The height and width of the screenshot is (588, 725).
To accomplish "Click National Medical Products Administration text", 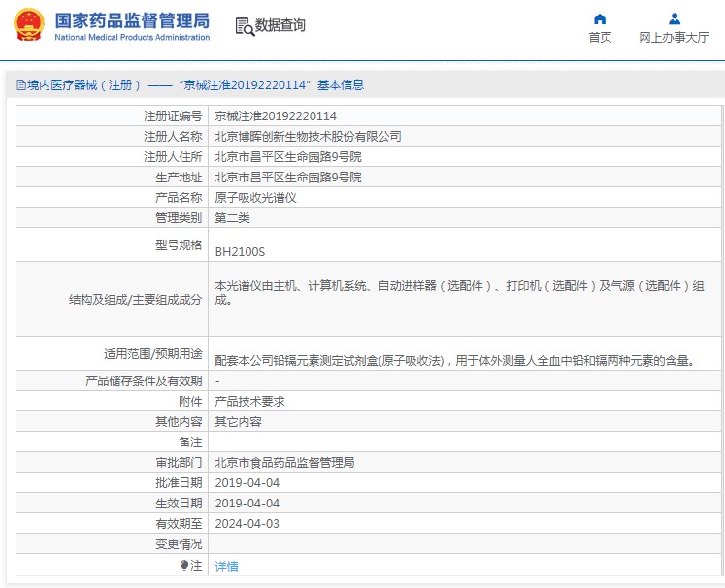I will pyautogui.click(x=132, y=38).
